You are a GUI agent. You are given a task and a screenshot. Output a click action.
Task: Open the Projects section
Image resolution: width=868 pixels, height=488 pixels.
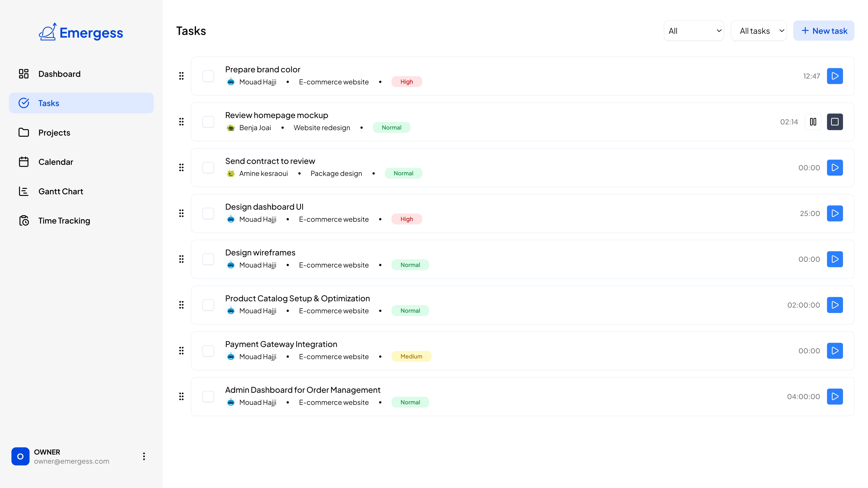coord(54,132)
